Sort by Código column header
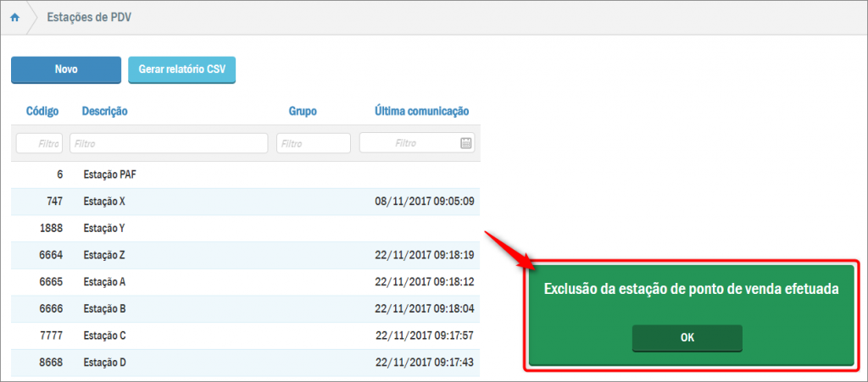 [42, 111]
